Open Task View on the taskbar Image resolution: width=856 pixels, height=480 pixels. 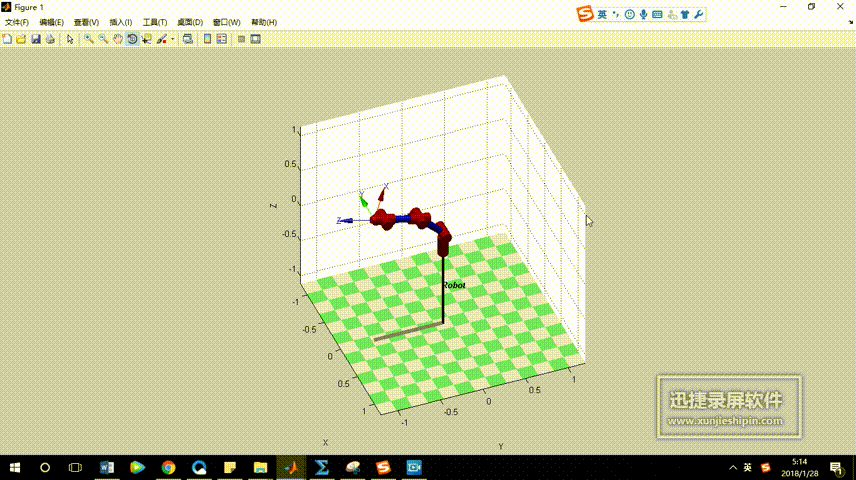75,467
